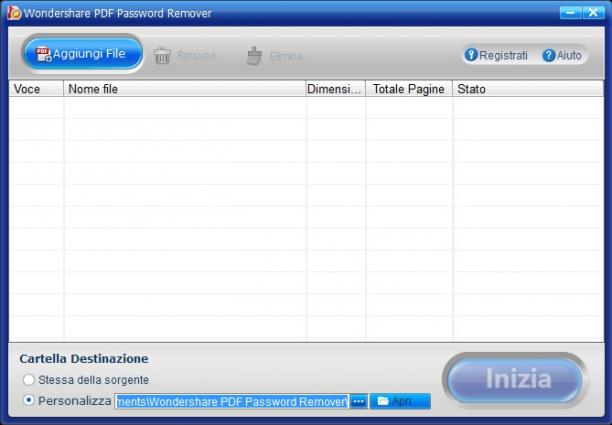Click the Elimina brush icon

[x=254, y=56]
